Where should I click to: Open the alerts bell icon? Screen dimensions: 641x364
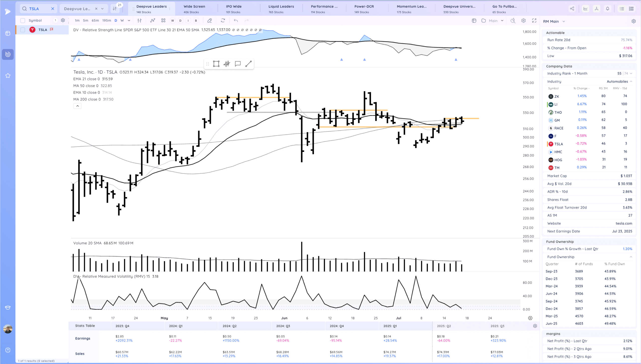607,9
